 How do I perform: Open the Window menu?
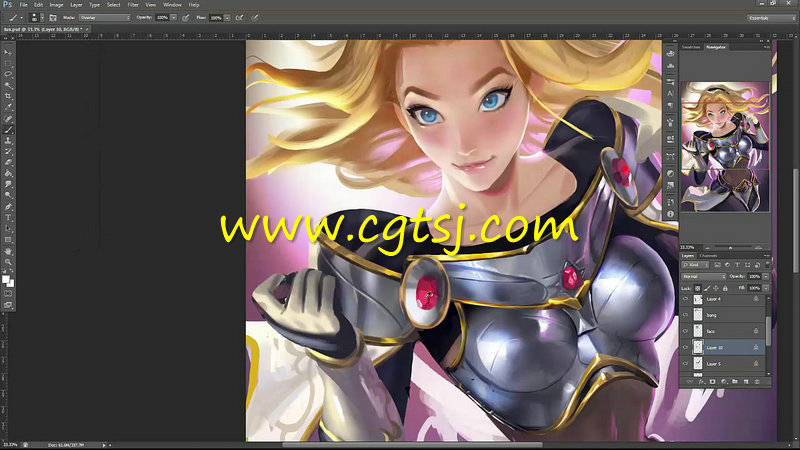tap(172, 5)
